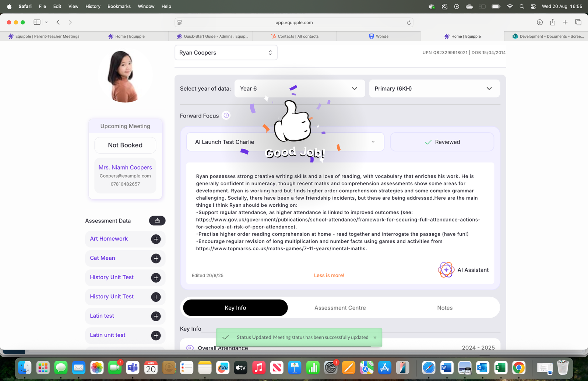The image size is (588, 381).
Task: Open Wi-Fi menu in menu bar
Action: click(510, 6)
